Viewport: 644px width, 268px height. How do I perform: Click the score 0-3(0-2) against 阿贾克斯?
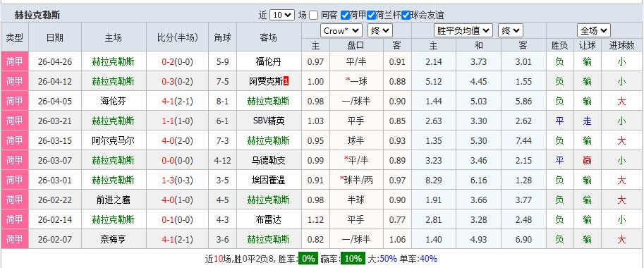[178, 81]
